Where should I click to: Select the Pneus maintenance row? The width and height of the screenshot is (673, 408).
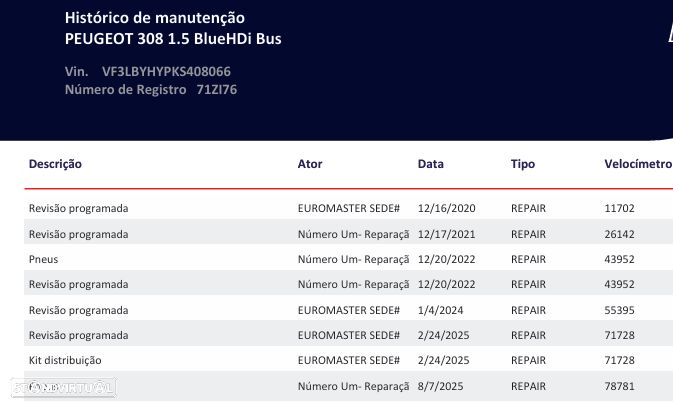[x=45, y=258]
